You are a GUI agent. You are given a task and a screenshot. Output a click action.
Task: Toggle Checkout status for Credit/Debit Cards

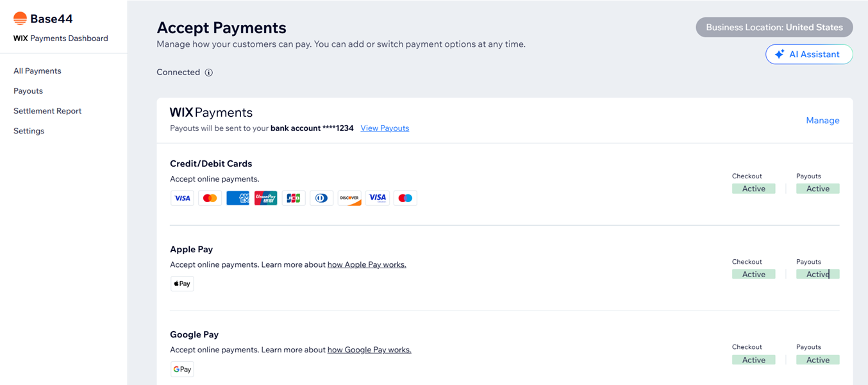point(754,188)
